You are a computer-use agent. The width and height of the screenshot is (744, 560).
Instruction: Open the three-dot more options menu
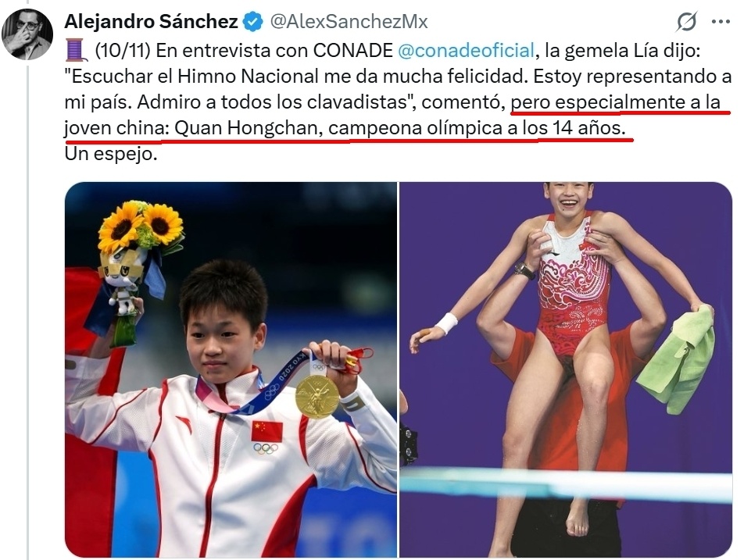point(721,22)
